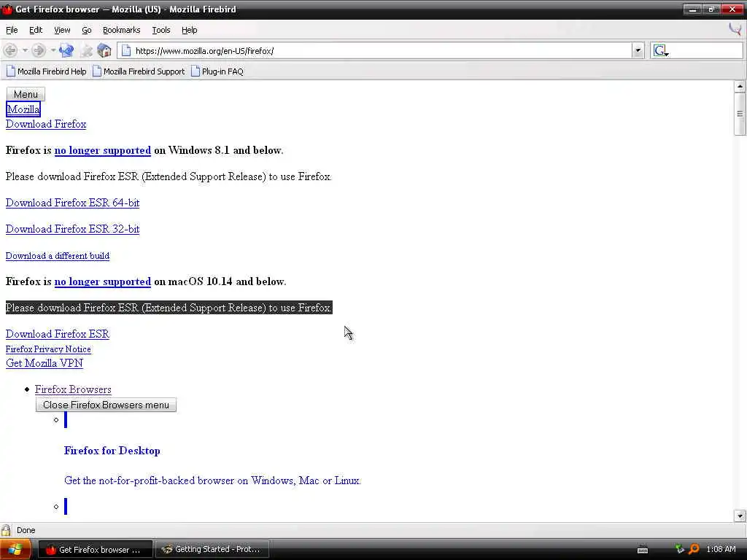Viewport: 747px width, 560px height.
Task: Open the Firefox Browsers link
Action: tap(73, 389)
